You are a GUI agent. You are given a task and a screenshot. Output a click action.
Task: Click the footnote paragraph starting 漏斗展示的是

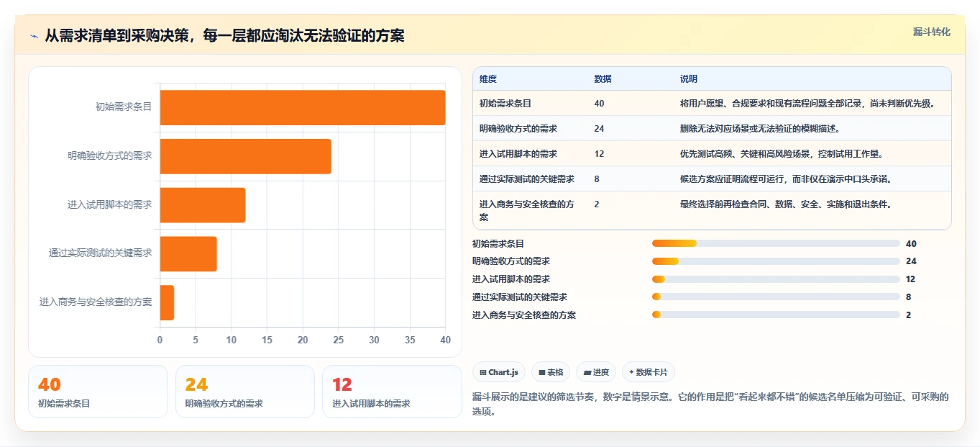click(x=710, y=404)
